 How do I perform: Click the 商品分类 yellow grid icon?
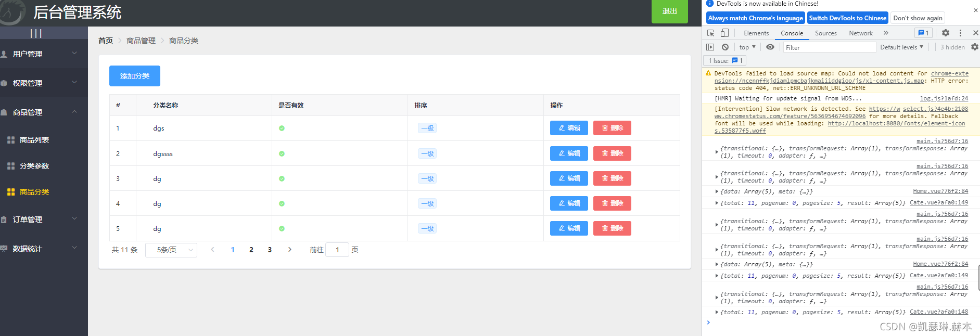[11, 192]
